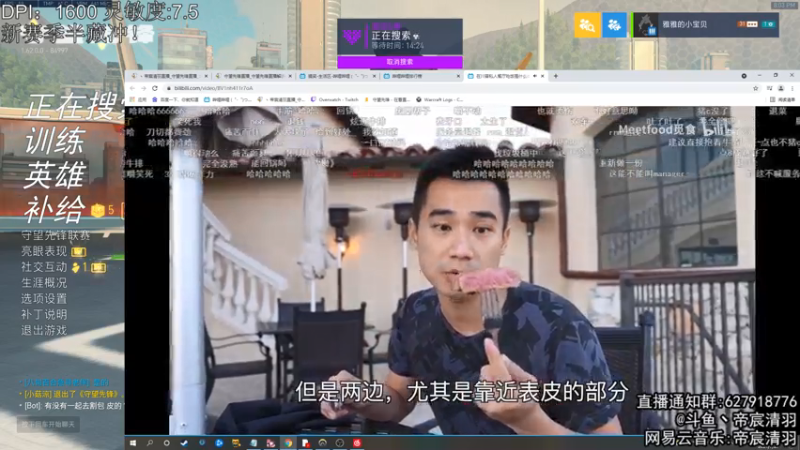This screenshot has width=800, height=450.
Task: Switch to fourth Chrome tab
Action: (x=421, y=76)
